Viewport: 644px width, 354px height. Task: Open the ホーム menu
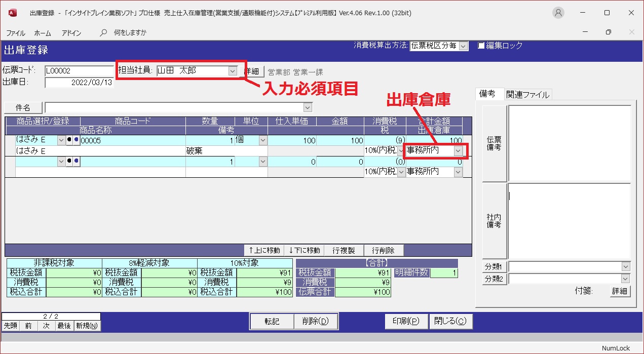click(43, 33)
